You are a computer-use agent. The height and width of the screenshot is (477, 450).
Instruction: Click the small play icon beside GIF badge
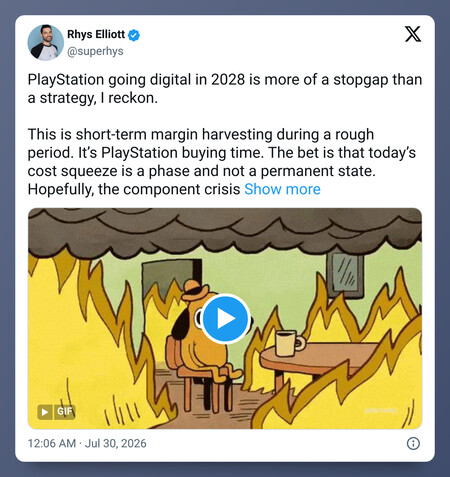click(45, 412)
